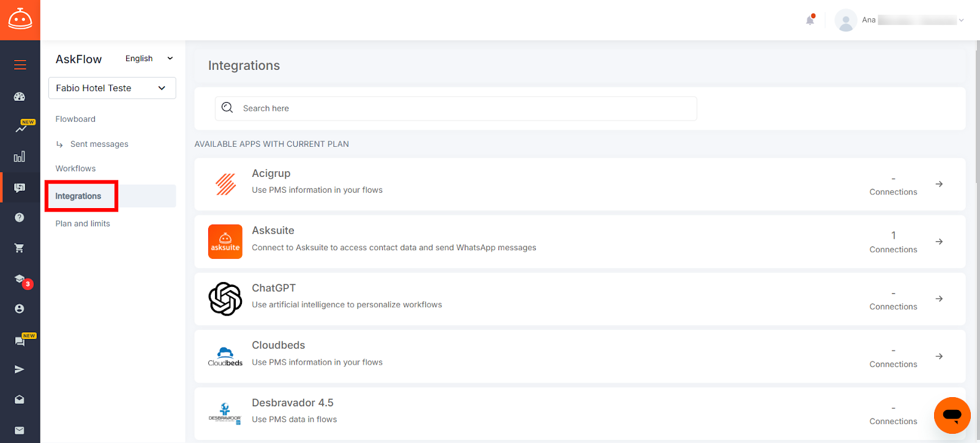
Task: Expand the Ana user menu chevron
Action: (x=961, y=20)
